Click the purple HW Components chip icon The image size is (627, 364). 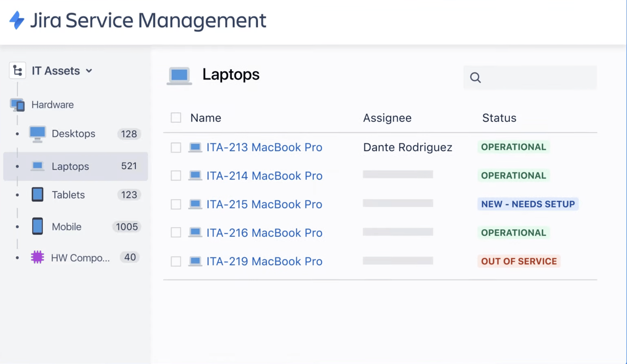click(x=37, y=257)
